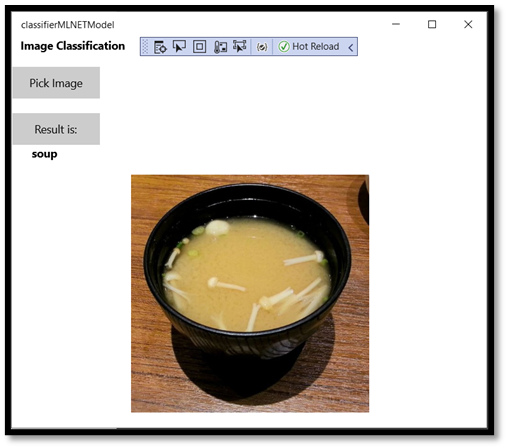Click the classifierMLNETModel window title
507x448 pixels.
[x=68, y=25]
